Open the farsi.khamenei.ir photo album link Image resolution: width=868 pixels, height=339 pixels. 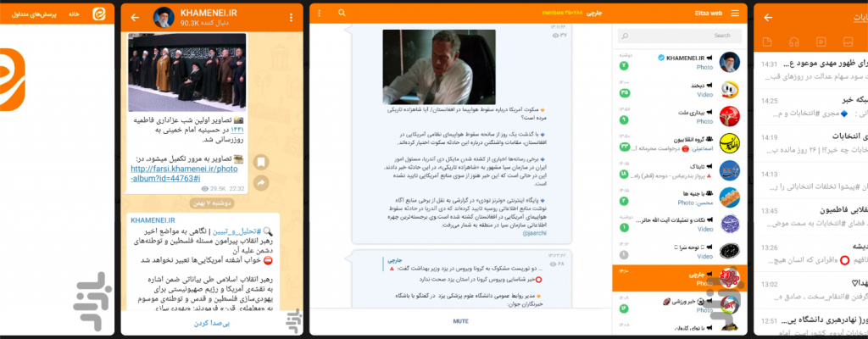[x=184, y=174]
